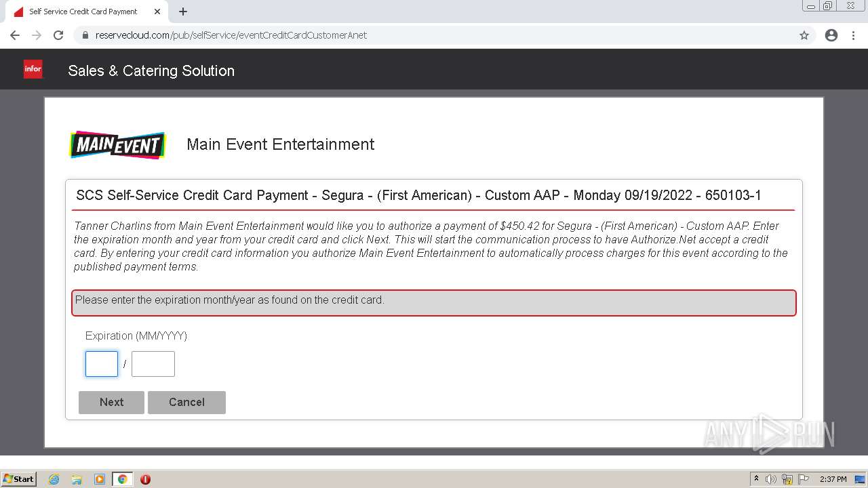
Task: Click the 'Sales & Catering Solution' header text
Action: click(151, 70)
